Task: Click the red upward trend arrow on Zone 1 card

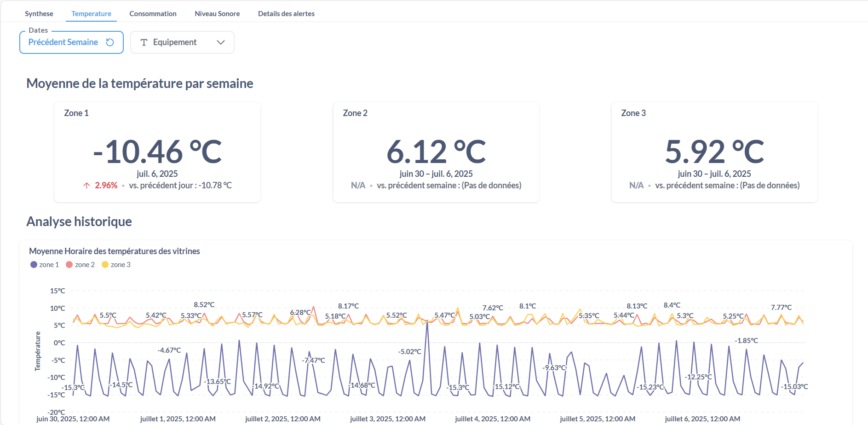Action: click(86, 185)
